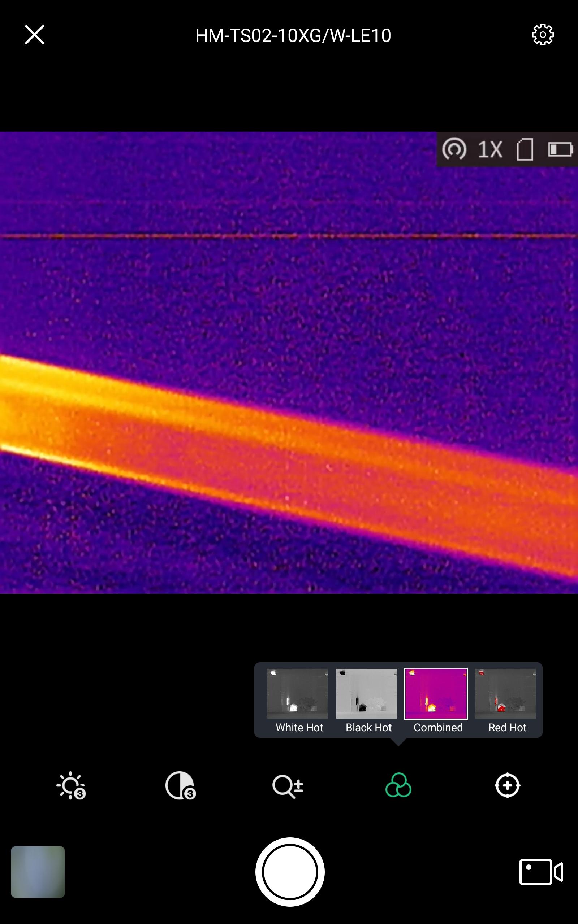Tap the HM-TS02-10XG/W-LE10 device title
Viewport: 578px width, 924px height.
coord(293,35)
